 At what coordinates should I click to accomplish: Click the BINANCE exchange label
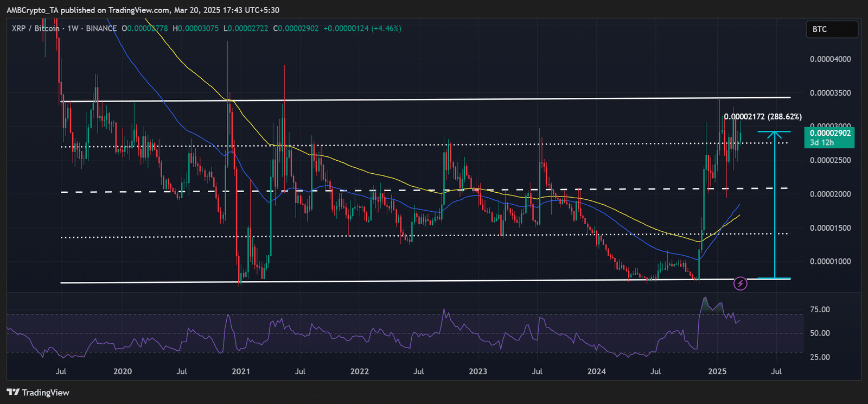101,28
